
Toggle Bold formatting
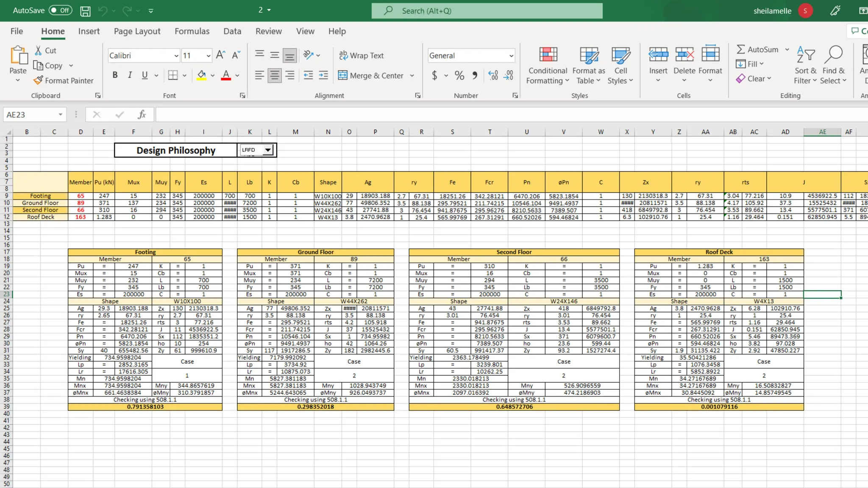click(x=115, y=75)
